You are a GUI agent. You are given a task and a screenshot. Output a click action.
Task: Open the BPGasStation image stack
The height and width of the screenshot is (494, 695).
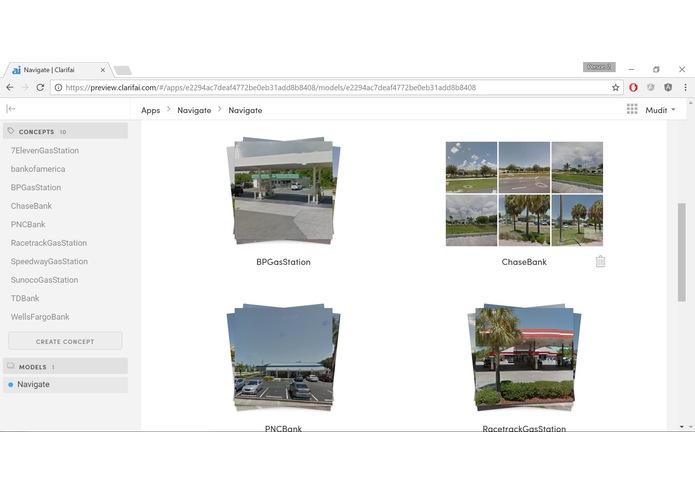(284, 191)
